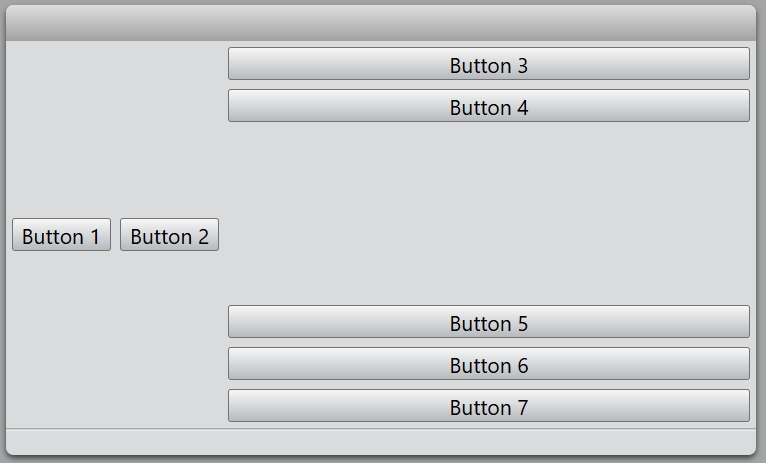Viewport: 766px width, 463px height.
Task: Click the wide Button 3
Action: click(488, 64)
